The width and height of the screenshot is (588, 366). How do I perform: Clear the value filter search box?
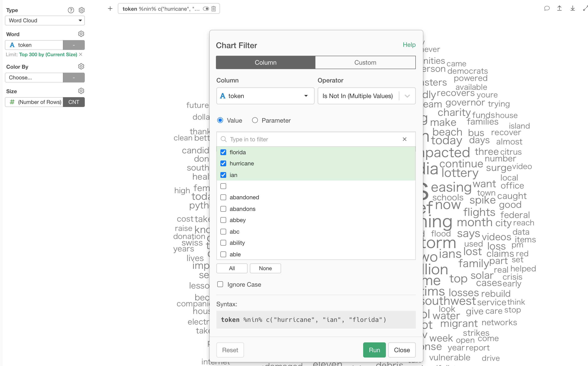404,139
